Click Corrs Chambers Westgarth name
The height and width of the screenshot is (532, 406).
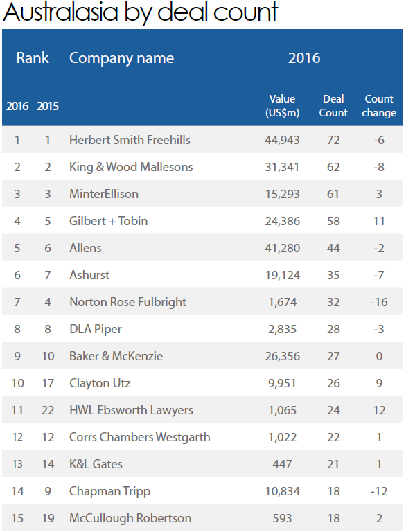point(140,437)
